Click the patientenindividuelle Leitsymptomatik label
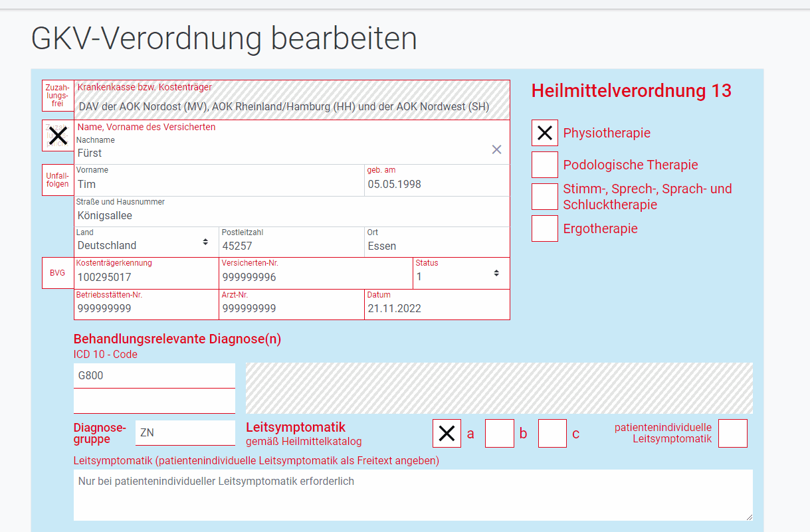 click(663, 433)
